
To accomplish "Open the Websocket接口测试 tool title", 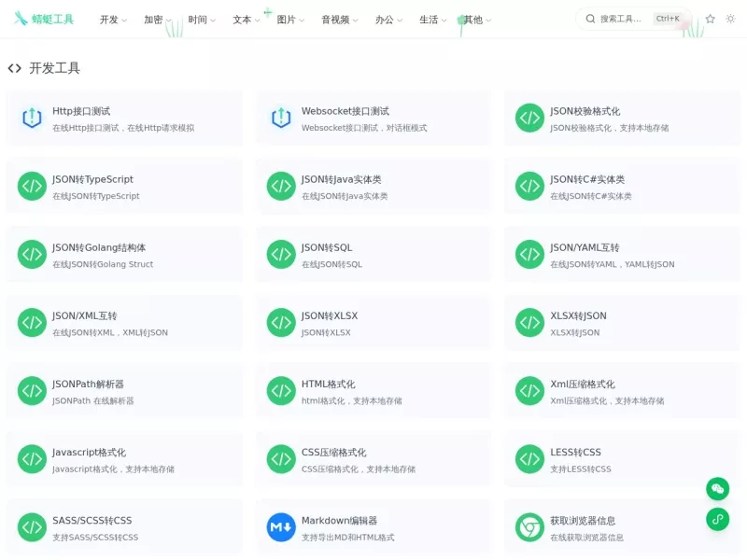I will pos(345,111).
